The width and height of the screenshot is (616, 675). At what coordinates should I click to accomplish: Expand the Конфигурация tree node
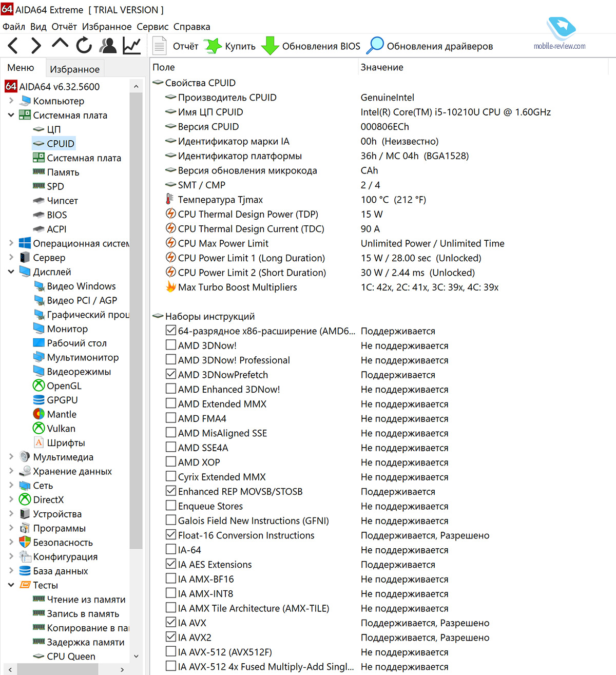(11, 556)
